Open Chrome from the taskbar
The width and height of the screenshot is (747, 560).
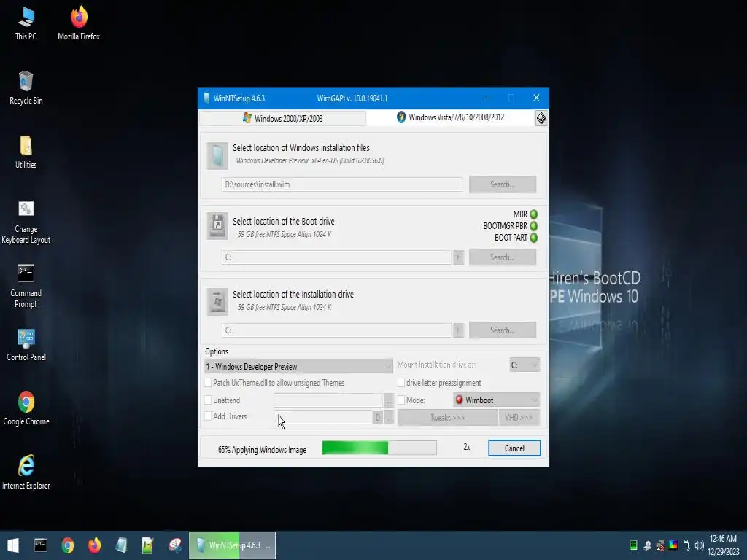(68, 545)
